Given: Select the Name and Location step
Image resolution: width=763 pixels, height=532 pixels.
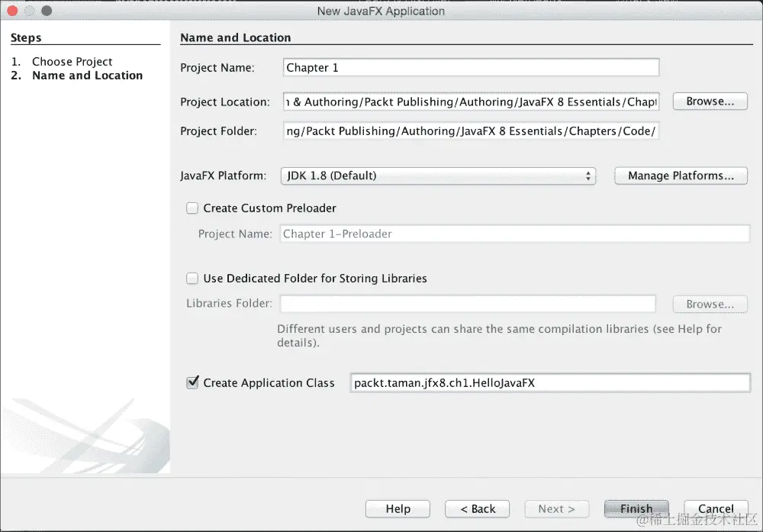Looking at the screenshot, I should tap(88, 76).
